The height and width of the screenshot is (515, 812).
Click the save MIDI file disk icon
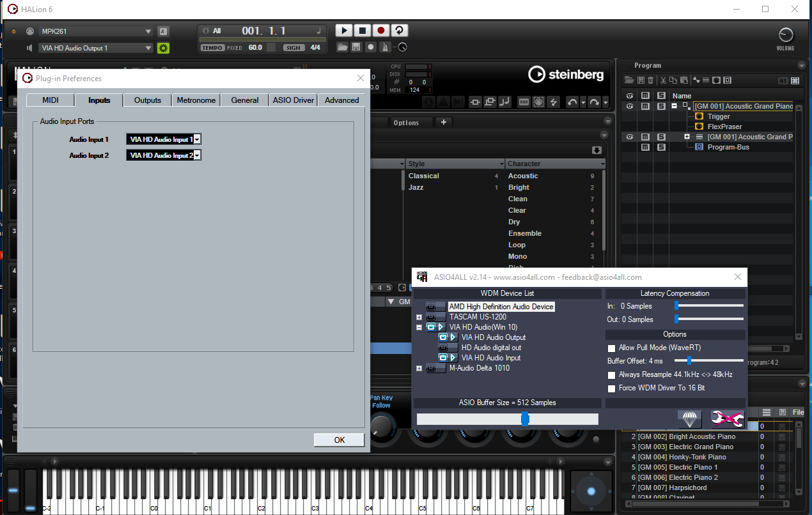(x=356, y=47)
